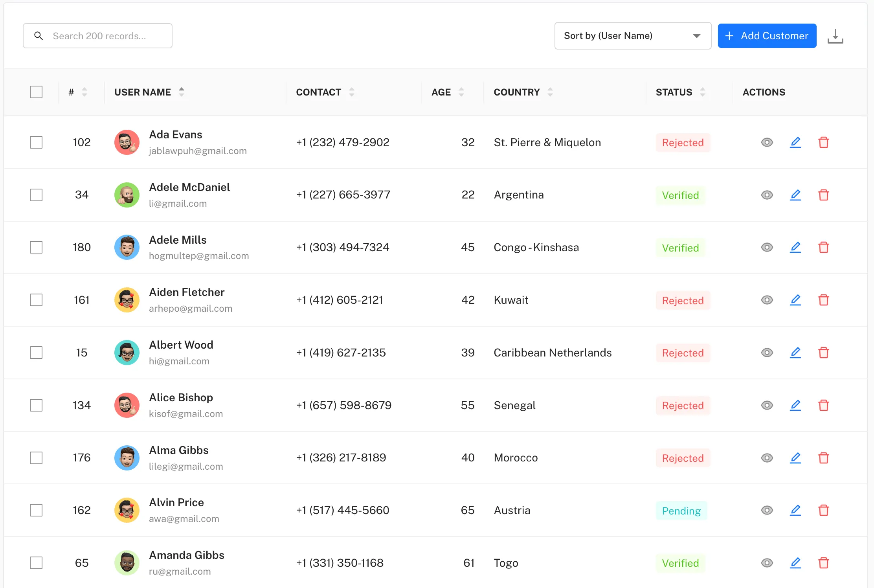The height and width of the screenshot is (588, 874).
Task: View details of Adele Mills
Action: coord(767,247)
